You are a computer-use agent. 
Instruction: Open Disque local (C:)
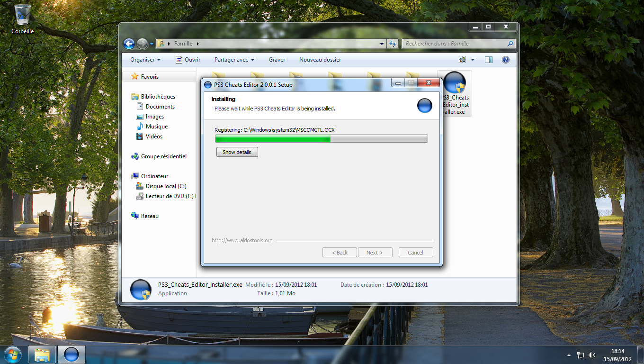[x=166, y=186]
